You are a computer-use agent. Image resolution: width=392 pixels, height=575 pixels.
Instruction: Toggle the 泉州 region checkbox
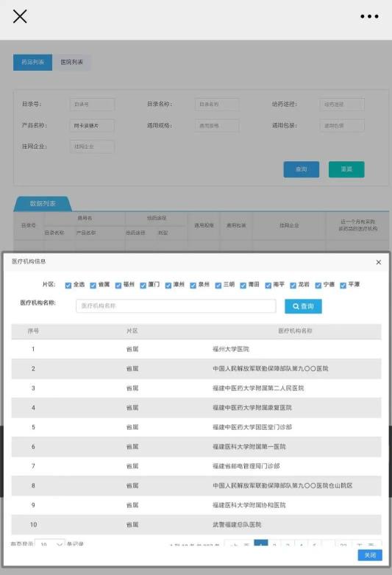193,286
